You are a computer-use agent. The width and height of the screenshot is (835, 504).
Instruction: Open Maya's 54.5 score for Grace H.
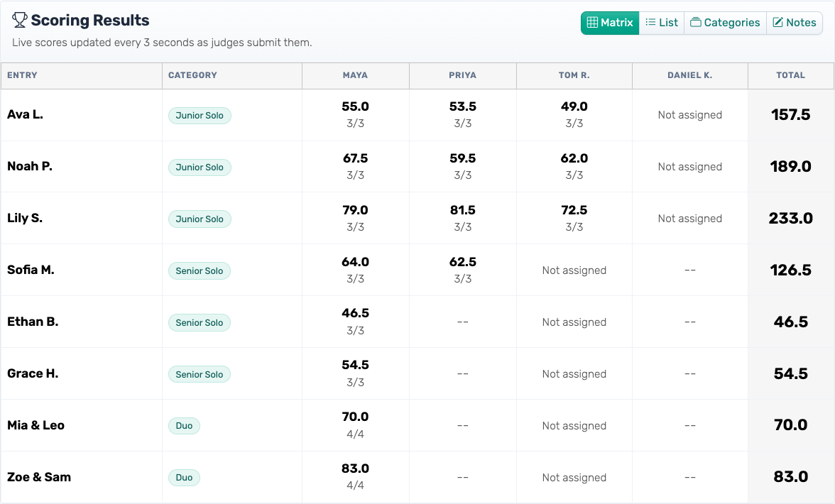pos(355,365)
